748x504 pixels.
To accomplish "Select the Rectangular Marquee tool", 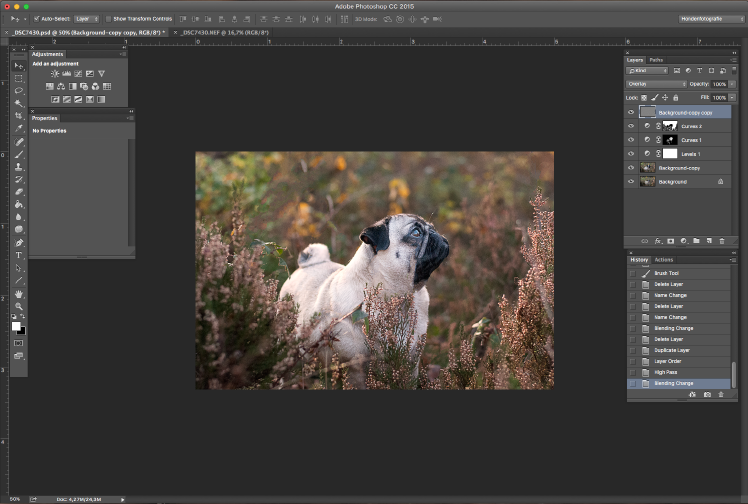I will tap(19, 78).
